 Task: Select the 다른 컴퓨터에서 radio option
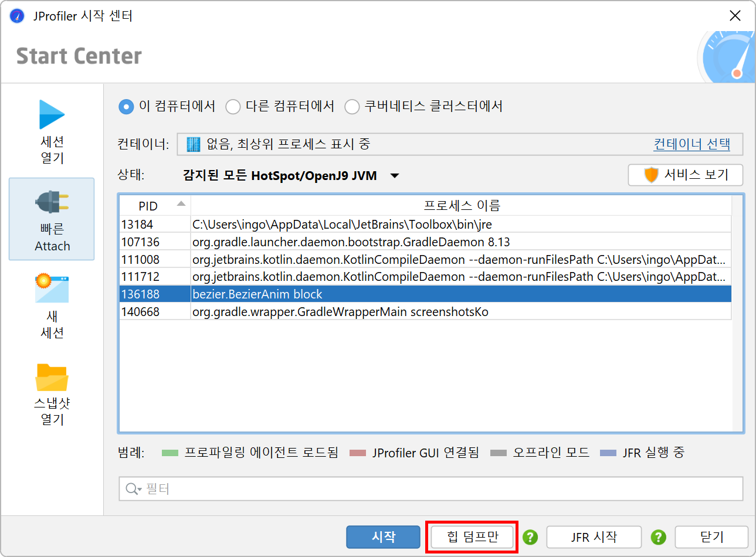point(280,107)
